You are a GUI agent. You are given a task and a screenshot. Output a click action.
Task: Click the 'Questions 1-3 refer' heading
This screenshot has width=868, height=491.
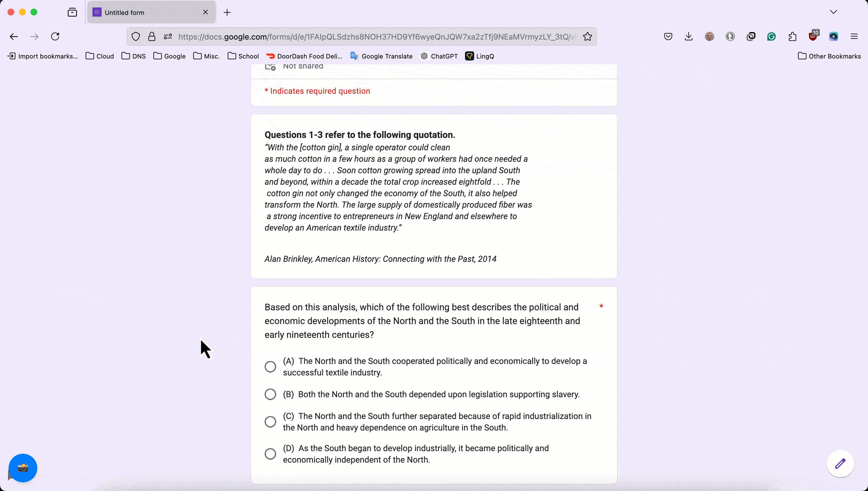360,135
